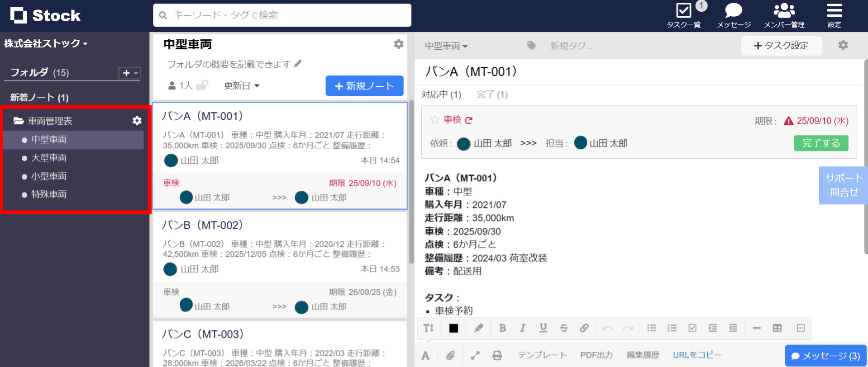Open the 設定 hamburger menu

pos(835,15)
